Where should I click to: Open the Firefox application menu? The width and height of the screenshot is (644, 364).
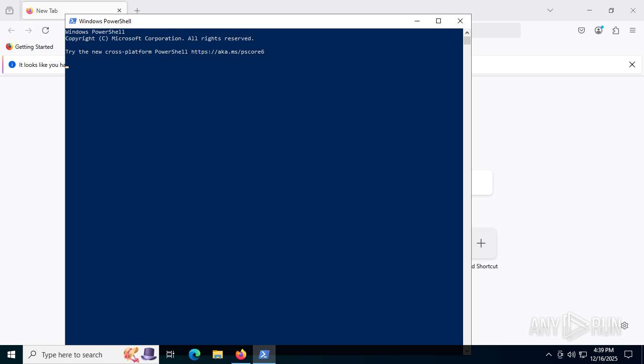coord(633,30)
